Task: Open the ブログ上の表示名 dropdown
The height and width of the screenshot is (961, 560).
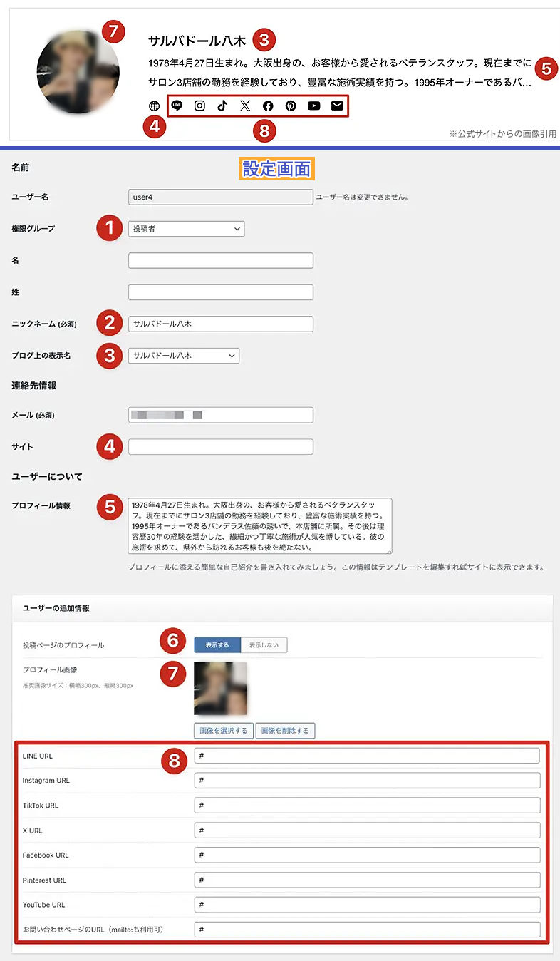Action: 184,355
